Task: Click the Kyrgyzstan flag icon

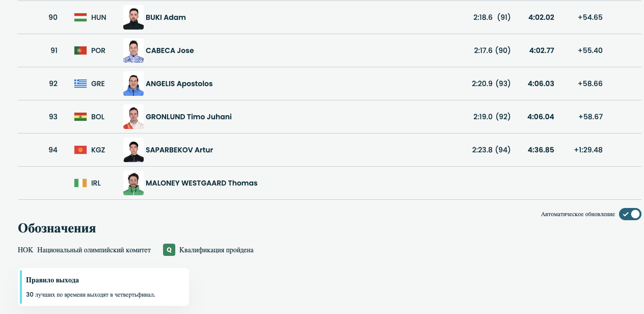Action: point(80,150)
